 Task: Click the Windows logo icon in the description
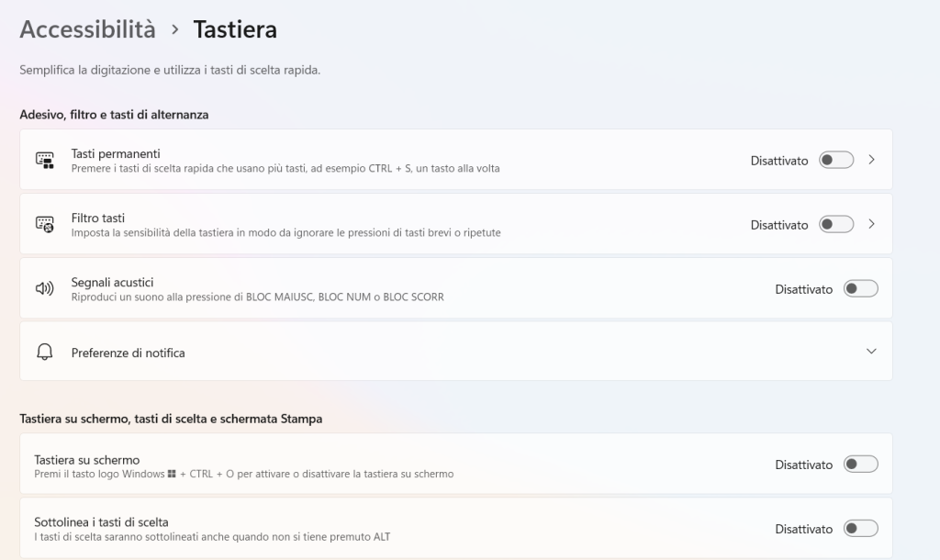[172, 475]
